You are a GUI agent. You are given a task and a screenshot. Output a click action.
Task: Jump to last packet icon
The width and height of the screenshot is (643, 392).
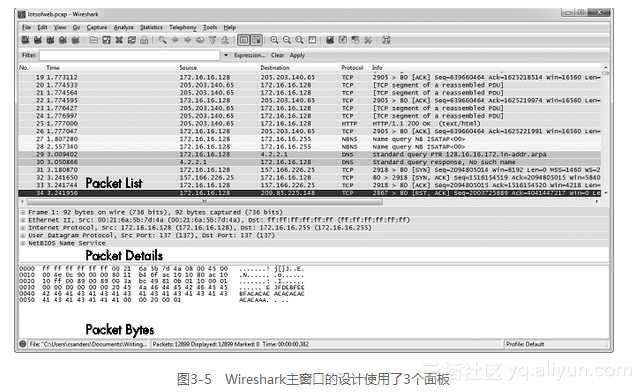(x=225, y=40)
